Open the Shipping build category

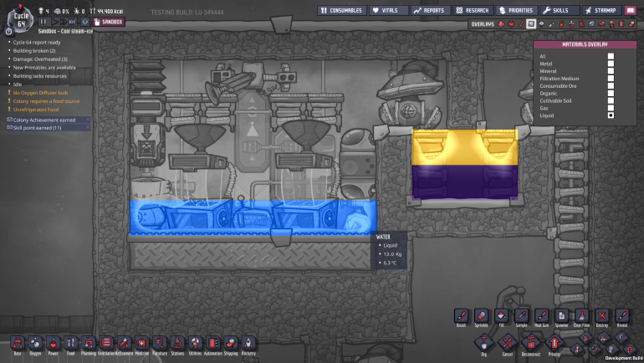pyautogui.click(x=230, y=343)
